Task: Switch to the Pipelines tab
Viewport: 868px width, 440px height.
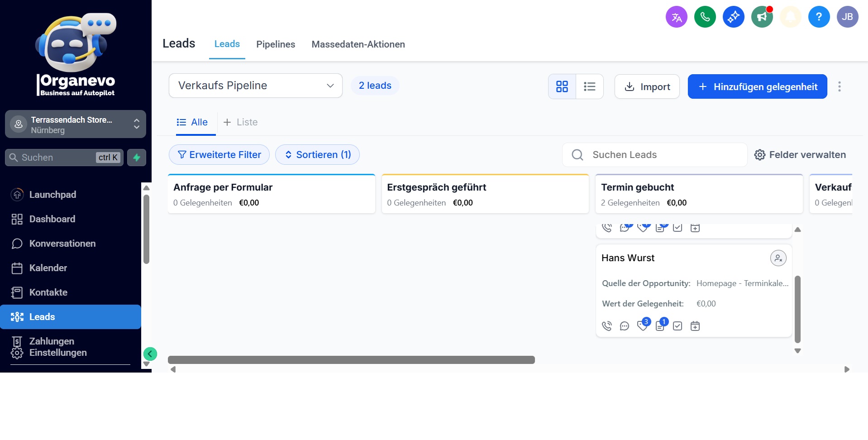Action: click(x=275, y=44)
